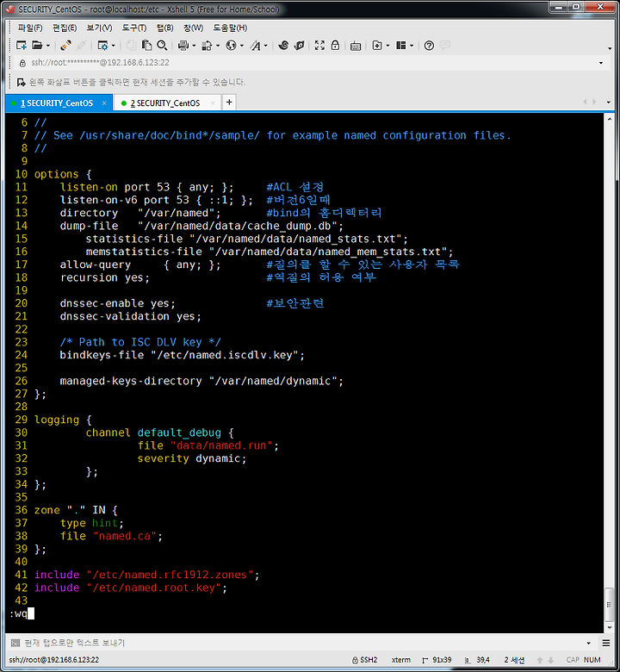The image size is (620, 672).
Task: Expand the new tab group dropdown arrow
Action: 387,46
